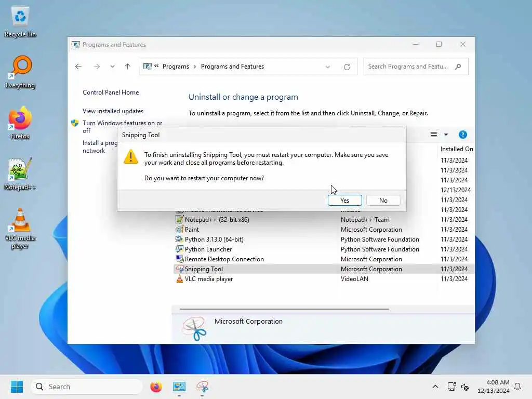Sort by Installed On column
Image resolution: width=532 pixels, height=399 pixels.
[456, 149]
